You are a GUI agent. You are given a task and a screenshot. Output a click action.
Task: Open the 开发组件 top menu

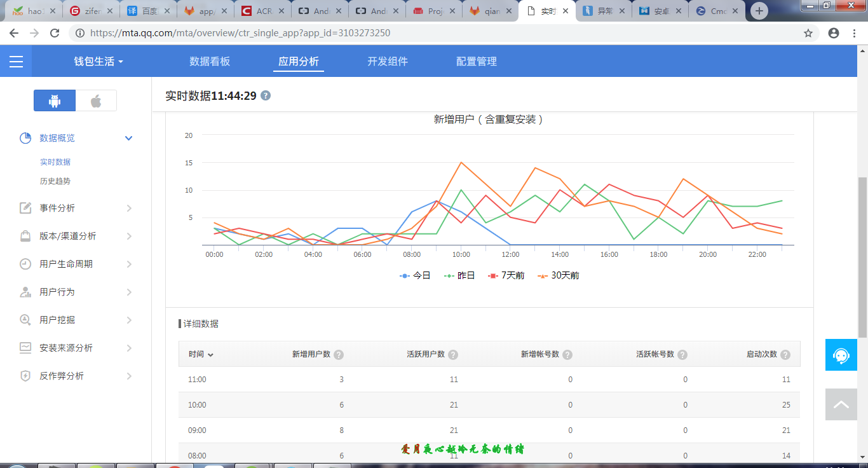tap(388, 62)
